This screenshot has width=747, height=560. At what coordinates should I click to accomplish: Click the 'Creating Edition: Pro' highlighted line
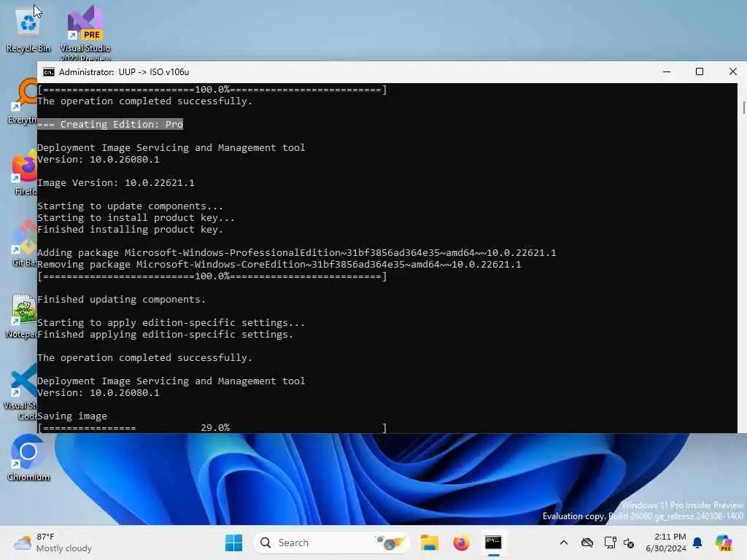110,124
